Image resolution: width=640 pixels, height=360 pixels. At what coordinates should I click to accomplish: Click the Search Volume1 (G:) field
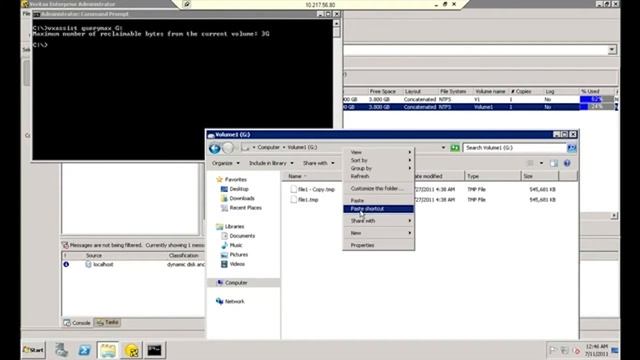click(514, 148)
